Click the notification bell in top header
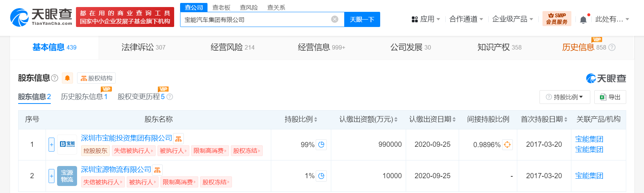644x193 pixels. (583, 20)
